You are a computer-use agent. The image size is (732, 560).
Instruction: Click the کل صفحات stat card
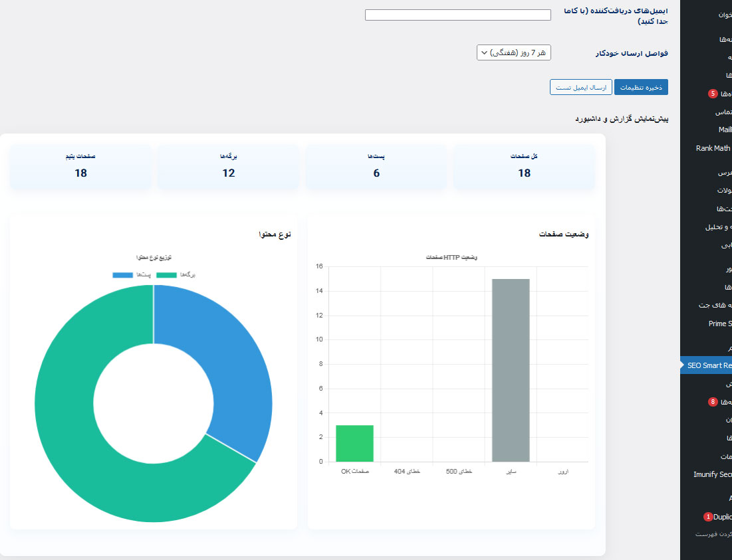tap(525, 167)
